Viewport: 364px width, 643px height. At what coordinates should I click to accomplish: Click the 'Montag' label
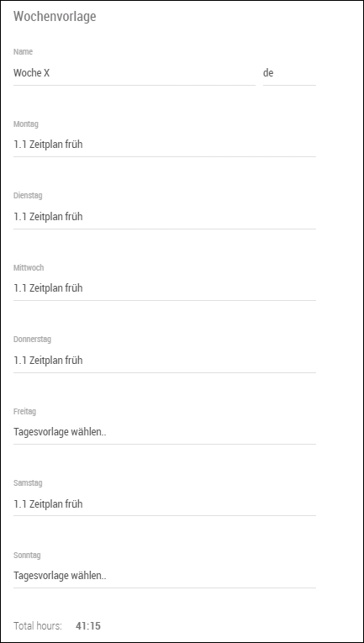26,124
